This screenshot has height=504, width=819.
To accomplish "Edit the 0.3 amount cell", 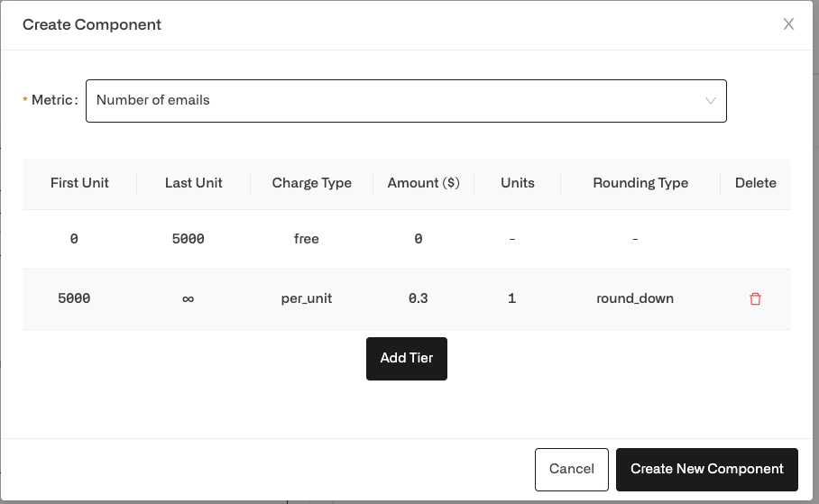I will (x=419, y=298).
